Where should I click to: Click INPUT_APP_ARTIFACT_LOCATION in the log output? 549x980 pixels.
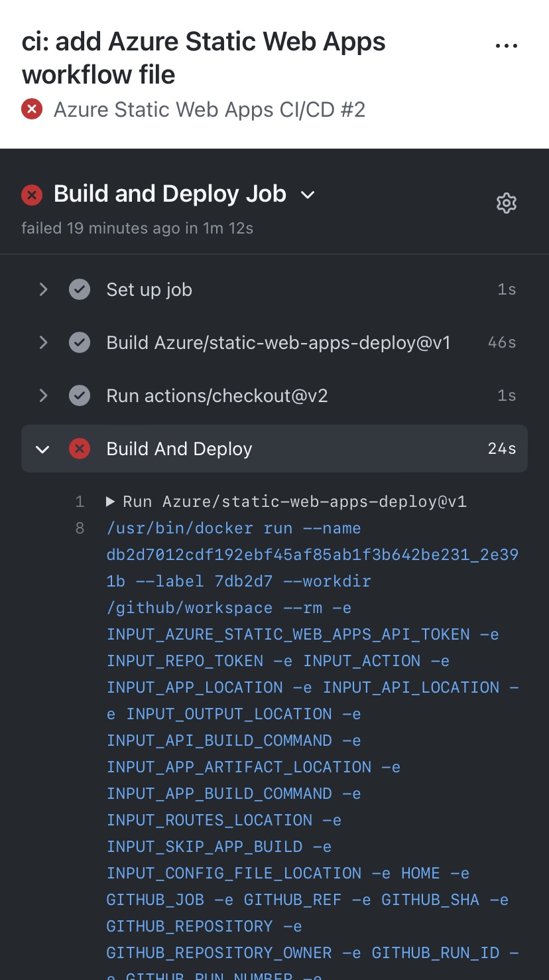[x=239, y=767]
